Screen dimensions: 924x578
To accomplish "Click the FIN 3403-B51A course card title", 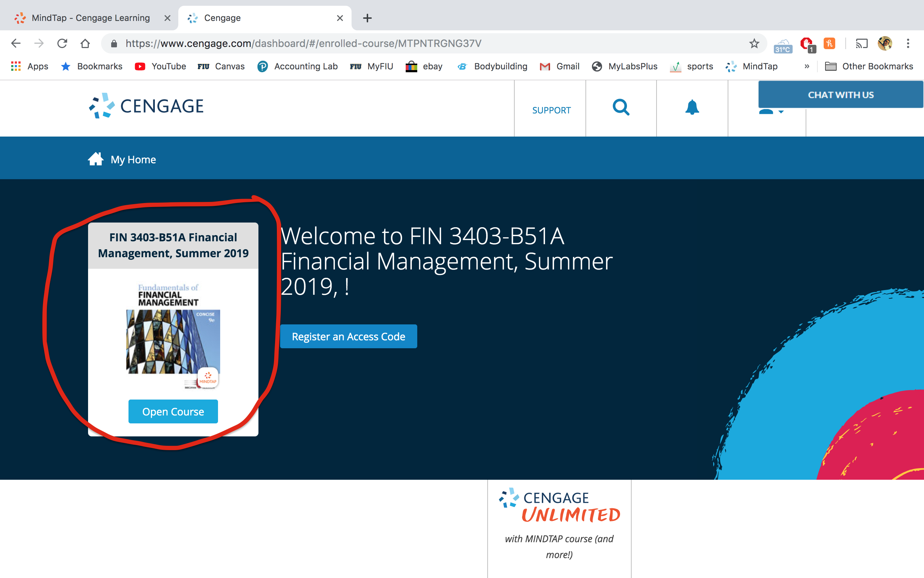I will (173, 245).
